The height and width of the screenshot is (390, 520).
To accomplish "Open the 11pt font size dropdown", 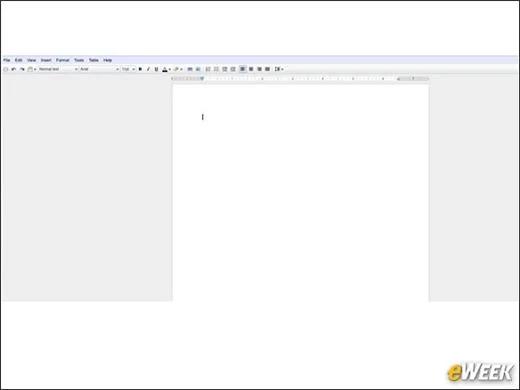I will (x=128, y=69).
